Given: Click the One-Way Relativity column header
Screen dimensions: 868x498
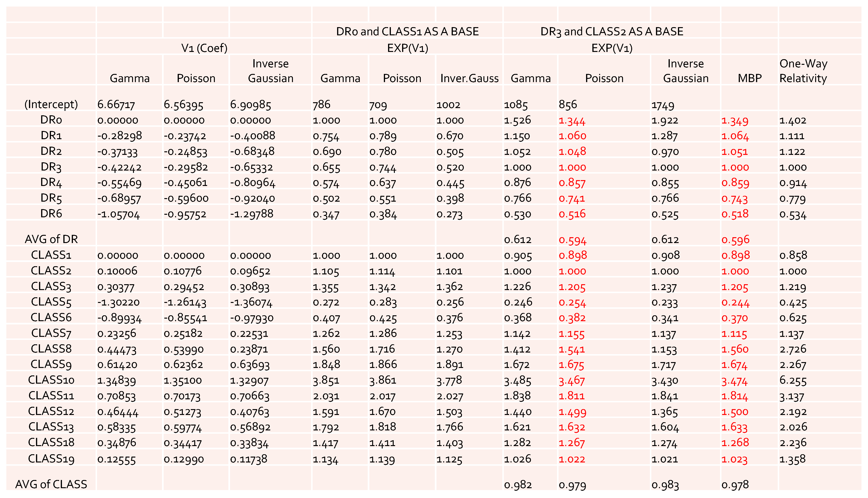Looking at the screenshot, I should (803, 71).
